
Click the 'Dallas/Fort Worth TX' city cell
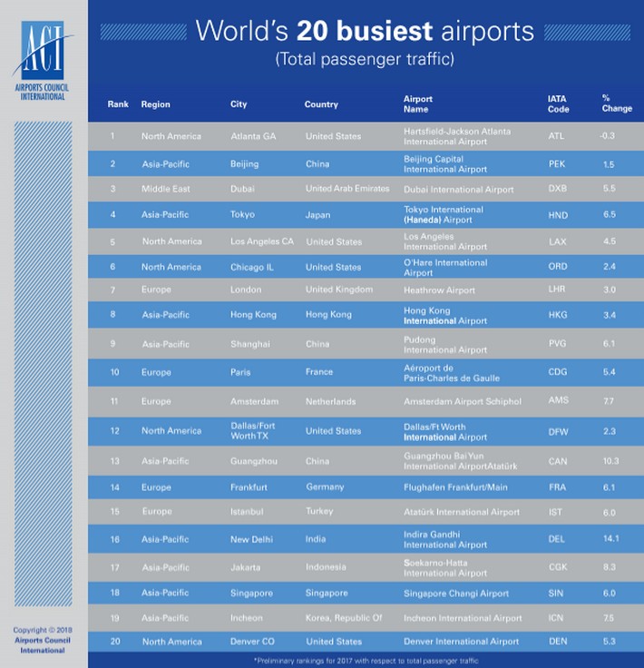[x=253, y=431]
